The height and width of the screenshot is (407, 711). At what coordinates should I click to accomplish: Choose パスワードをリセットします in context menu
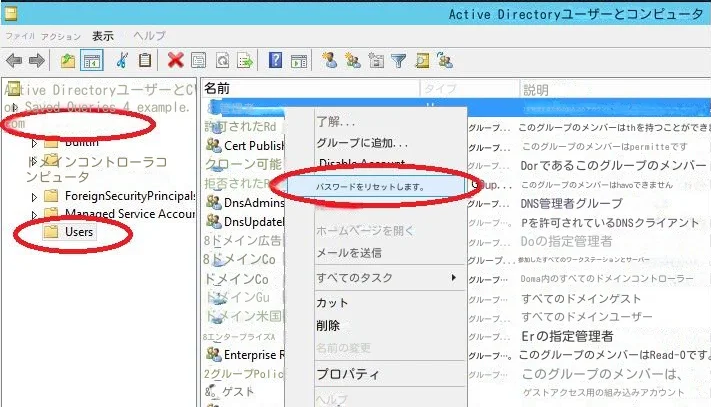pyautogui.click(x=375, y=186)
